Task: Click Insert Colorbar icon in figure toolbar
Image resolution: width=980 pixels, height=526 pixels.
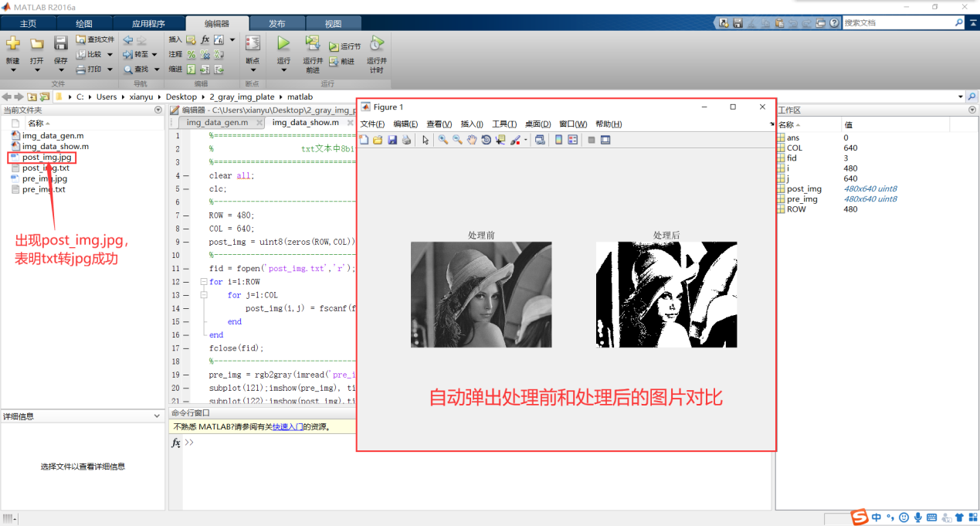Action: click(558, 140)
